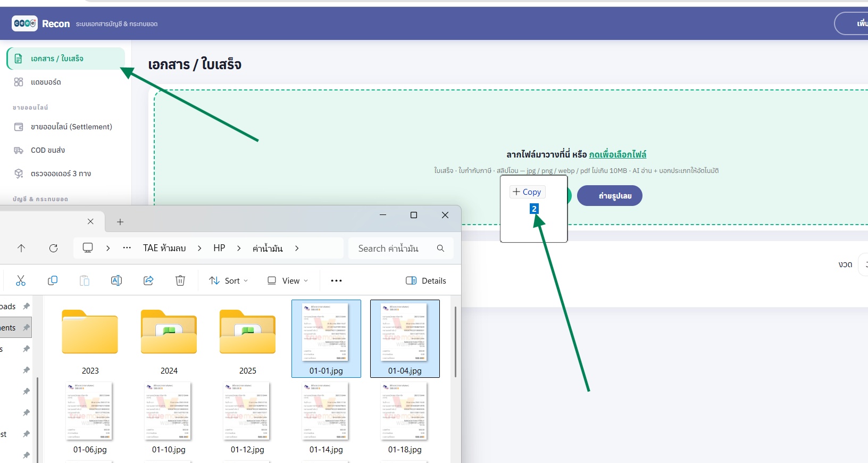Open แดชบอร์ด in the Recon sidebar

point(66,82)
